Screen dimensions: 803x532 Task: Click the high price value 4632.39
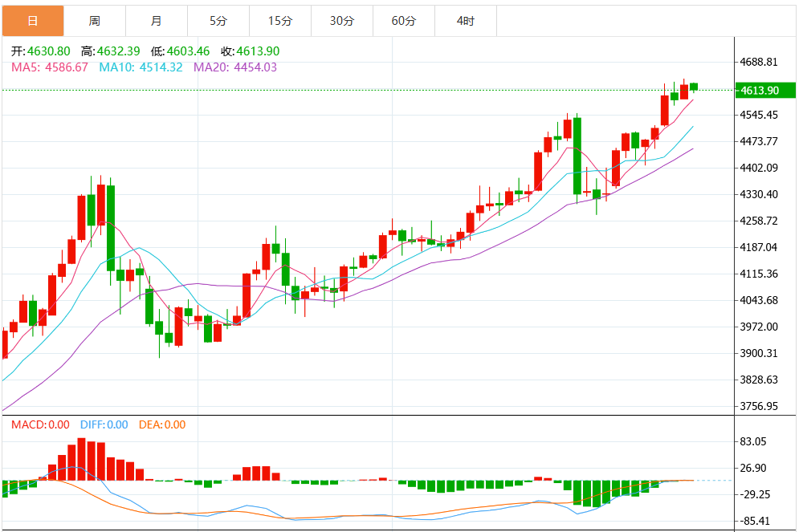118,51
